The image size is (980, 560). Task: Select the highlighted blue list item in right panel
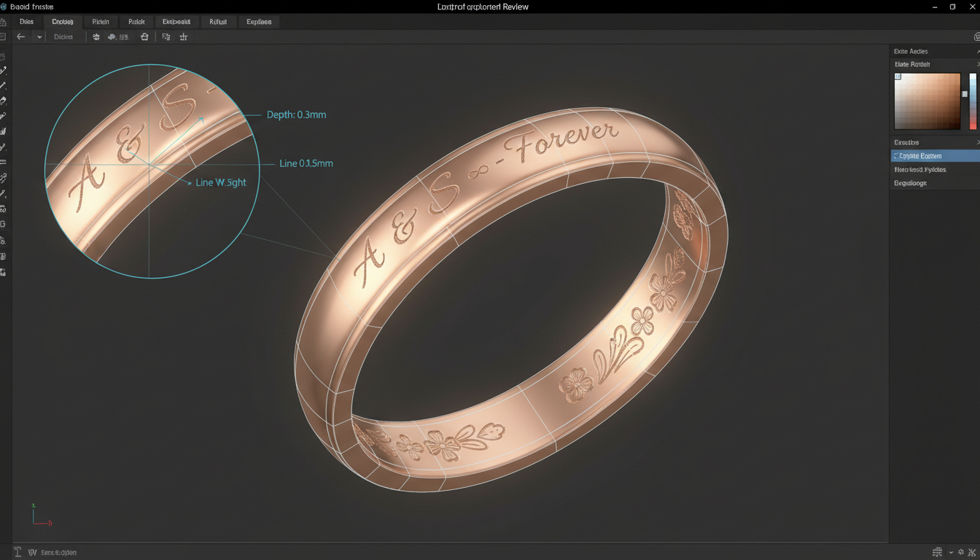935,156
